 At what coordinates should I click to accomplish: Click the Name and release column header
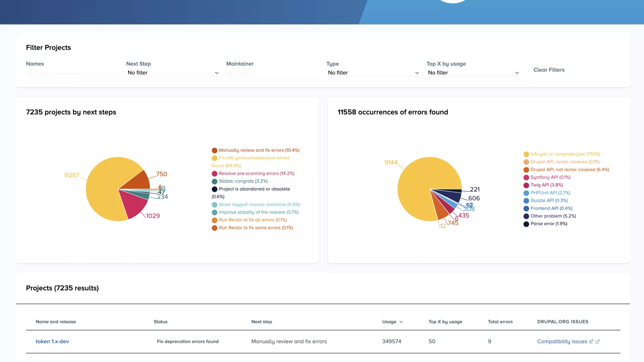coord(56,322)
